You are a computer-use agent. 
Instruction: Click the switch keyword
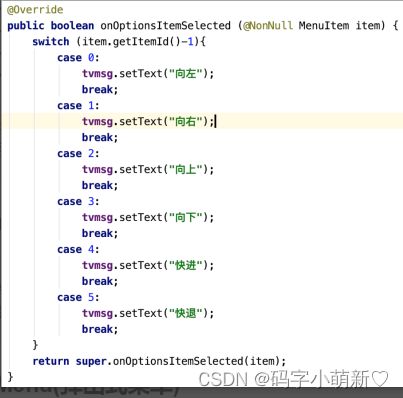pos(51,42)
